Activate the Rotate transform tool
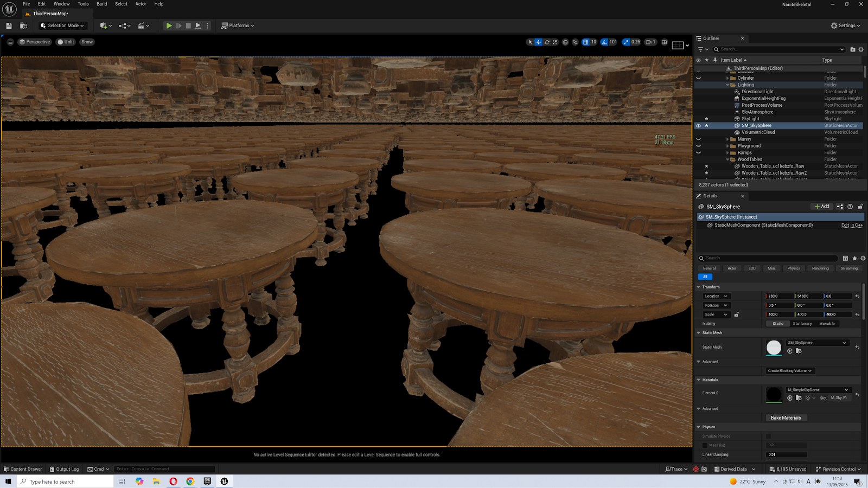Image resolution: width=868 pixels, height=488 pixels. click(x=547, y=42)
